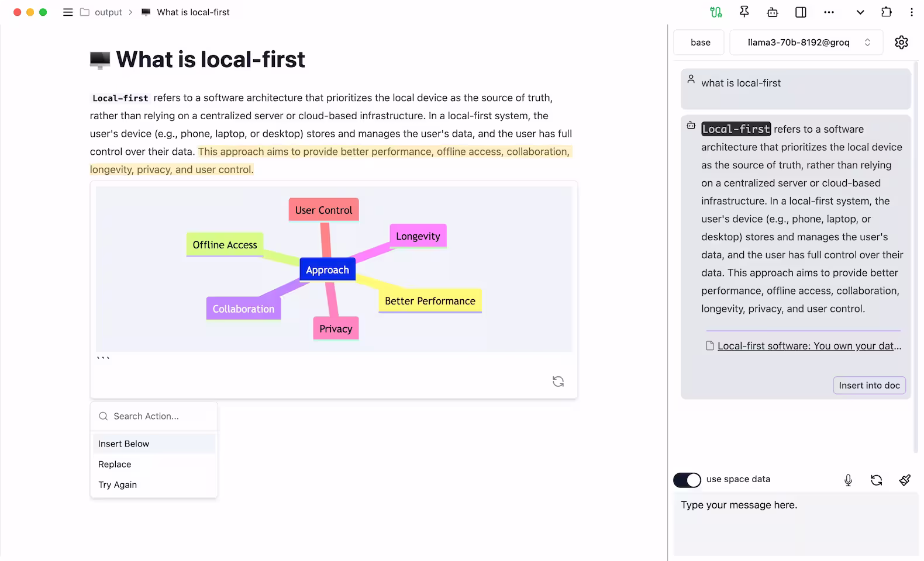Open the vertical three-dot options menu
This screenshot has height=561, width=924.
(x=912, y=12)
